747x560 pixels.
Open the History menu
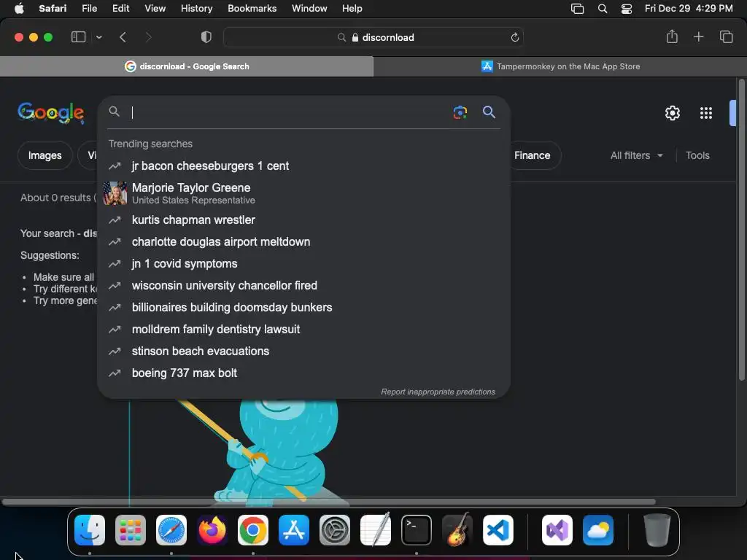[x=196, y=9]
